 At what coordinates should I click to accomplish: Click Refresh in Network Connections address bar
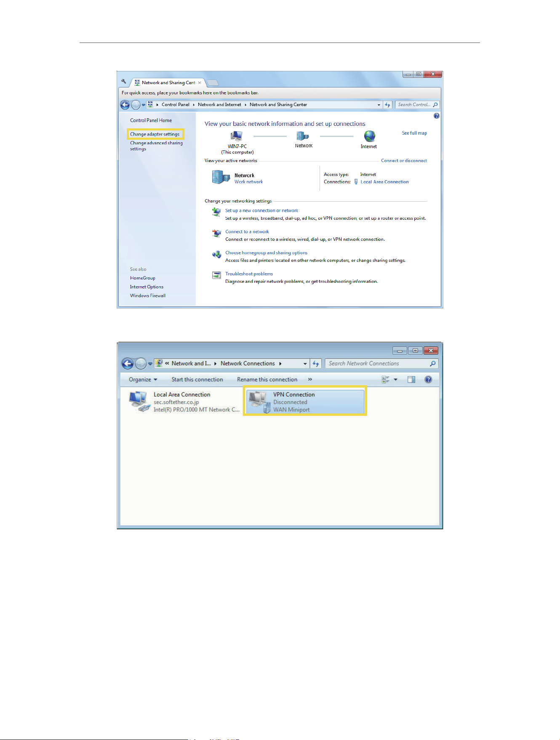(x=316, y=364)
